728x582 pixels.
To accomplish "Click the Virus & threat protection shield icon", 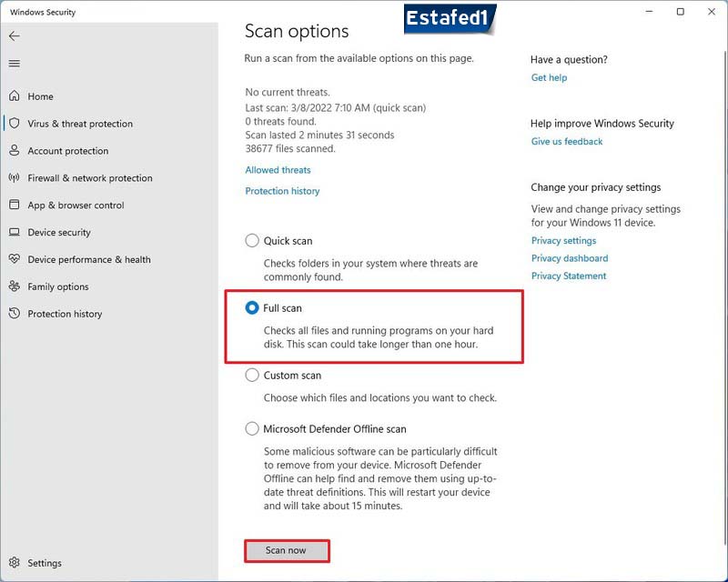I will [15, 123].
